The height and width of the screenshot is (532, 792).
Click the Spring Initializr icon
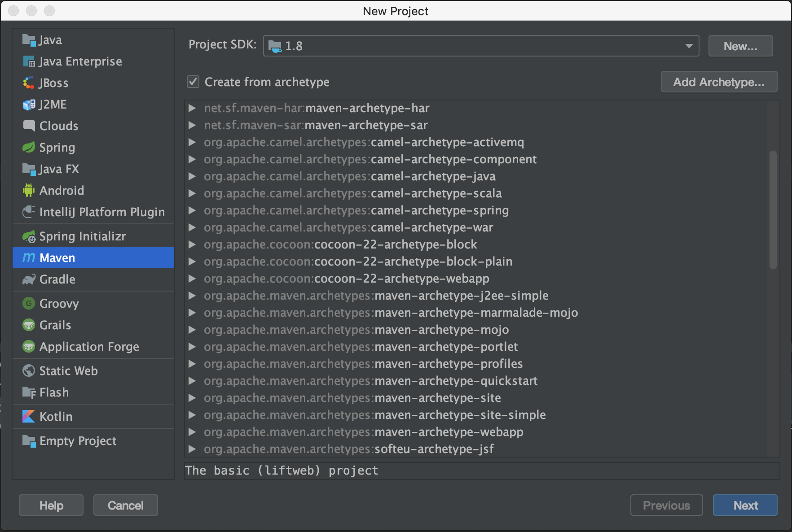coord(29,236)
